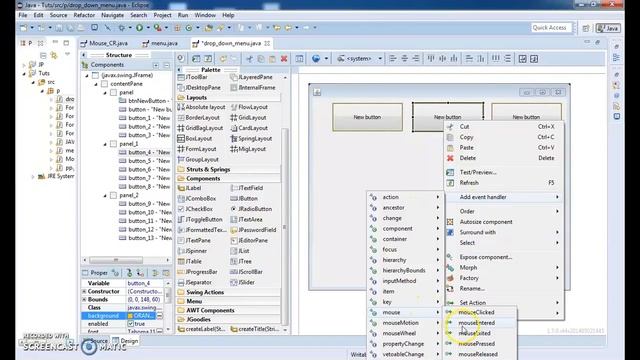Viewport: 640px width, 360px height.
Task: Select the JProgressBar palette component
Action: click(x=198, y=272)
